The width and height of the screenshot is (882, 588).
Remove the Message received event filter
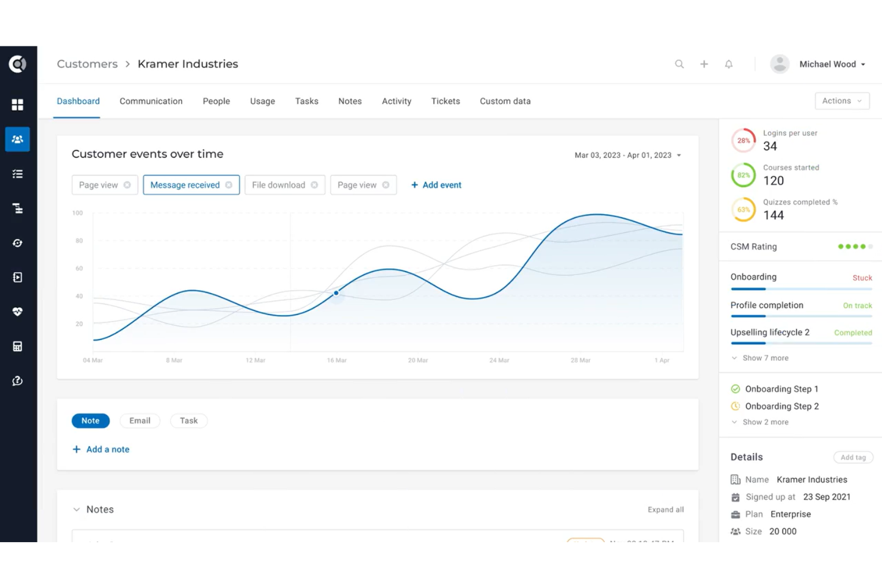[229, 185]
